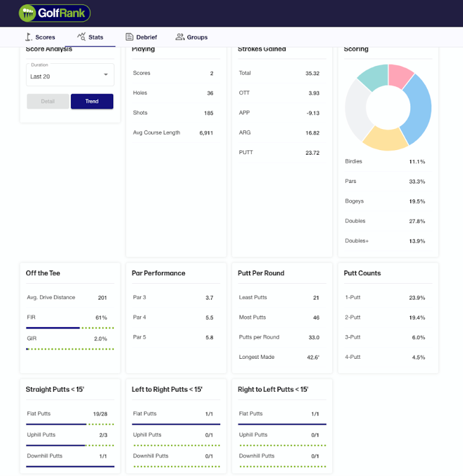Open the Duration dropdown showing Last 20
The height and width of the screenshot is (476, 463).
pos(70,76)
